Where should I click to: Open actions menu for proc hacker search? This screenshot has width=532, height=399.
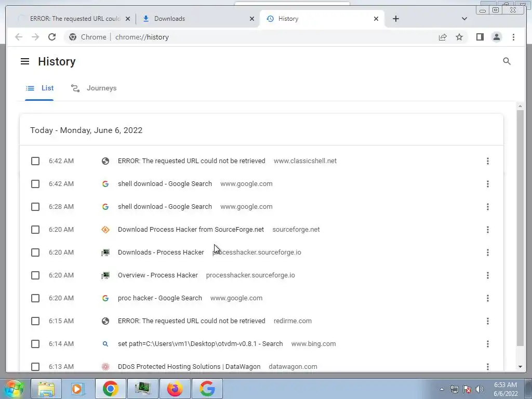click(x=487, y=298)
